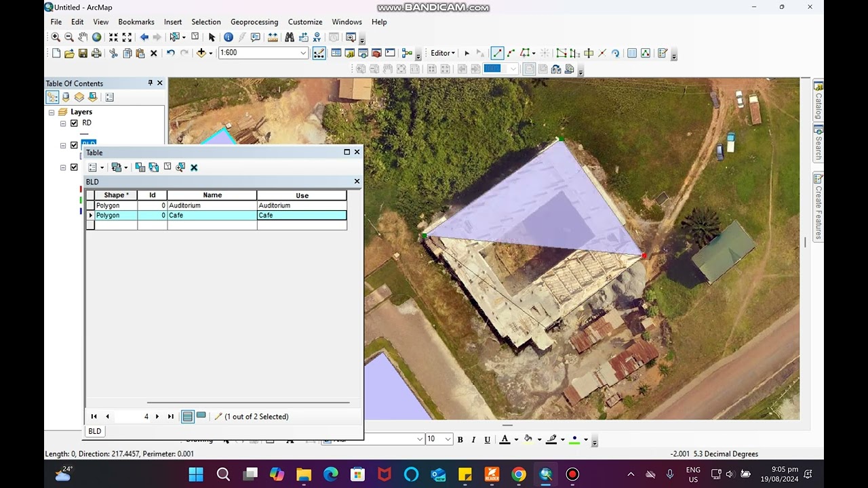Open the Selection menu
Viewport: 868px width, 488px height.
tap(206, 22)
